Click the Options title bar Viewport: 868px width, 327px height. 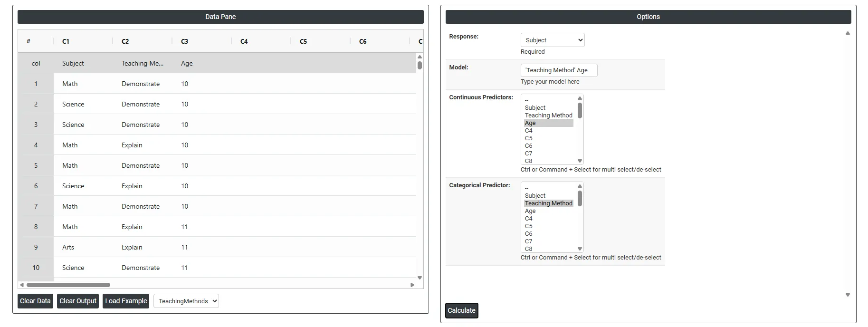649,17
